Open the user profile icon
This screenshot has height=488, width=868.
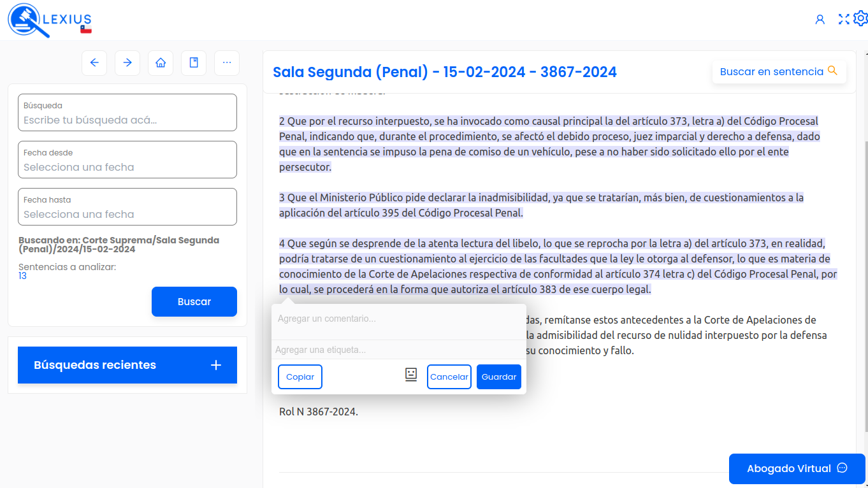coord(820,19)
